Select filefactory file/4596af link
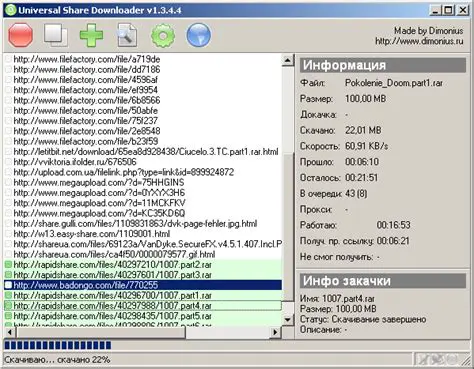The image size is (474, 369). (x=85, y=80)
